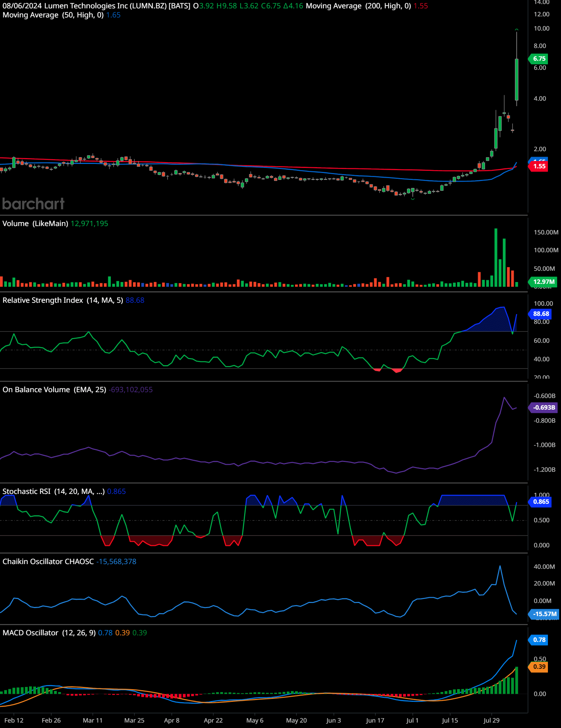Click the MACD value 0.78 in header

[105, 633]
